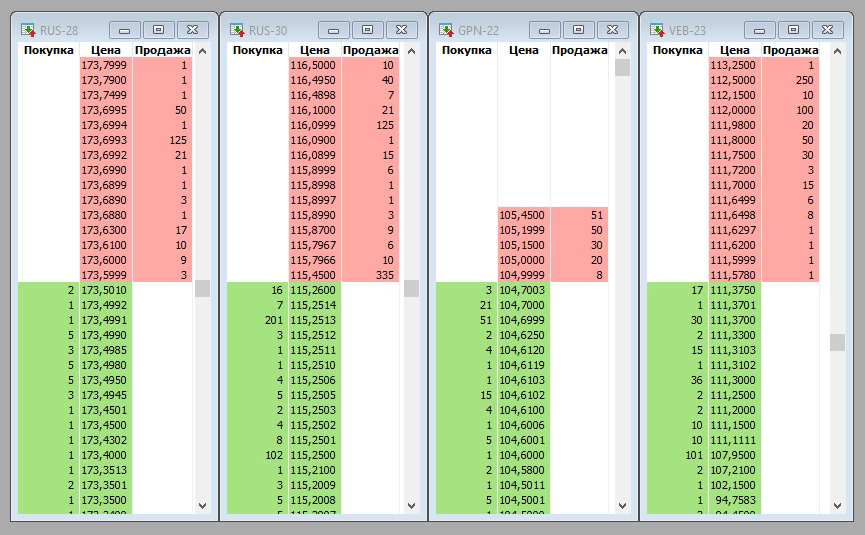Image resolution: width=865 pixels, height=535 pixels.
Task: Restore the RUS-30 window using its middle button
Action: [367, 30]
